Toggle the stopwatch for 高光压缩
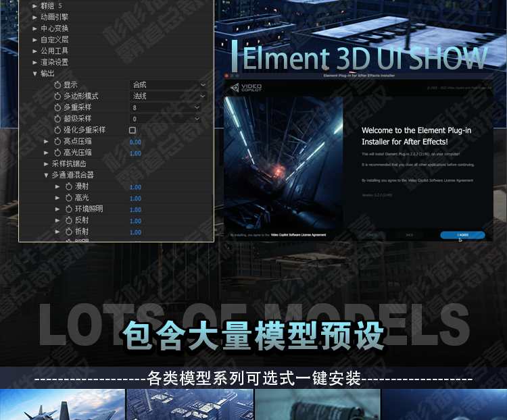Screen dimensions: 507x420 pos(57,153)
